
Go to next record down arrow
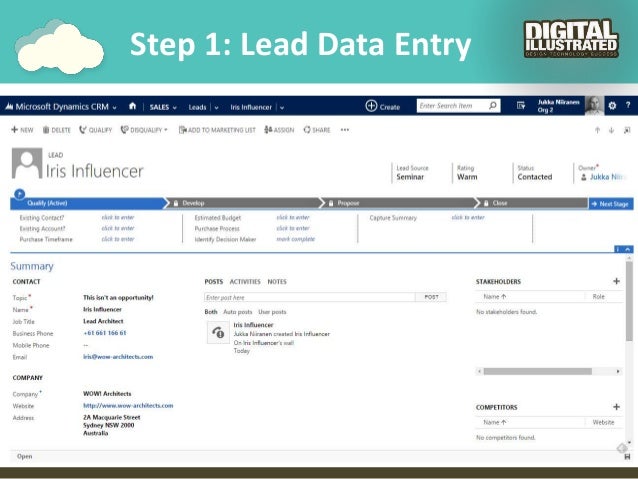point(611,130)
